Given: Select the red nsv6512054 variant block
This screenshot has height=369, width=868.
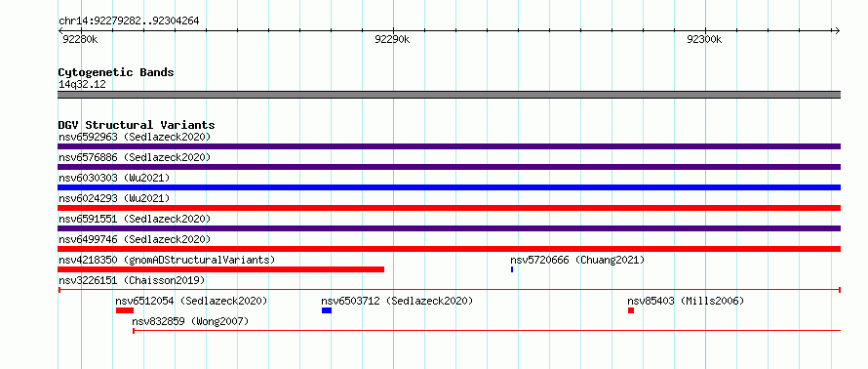Looking at the screenshot, I should pos(125,310).
